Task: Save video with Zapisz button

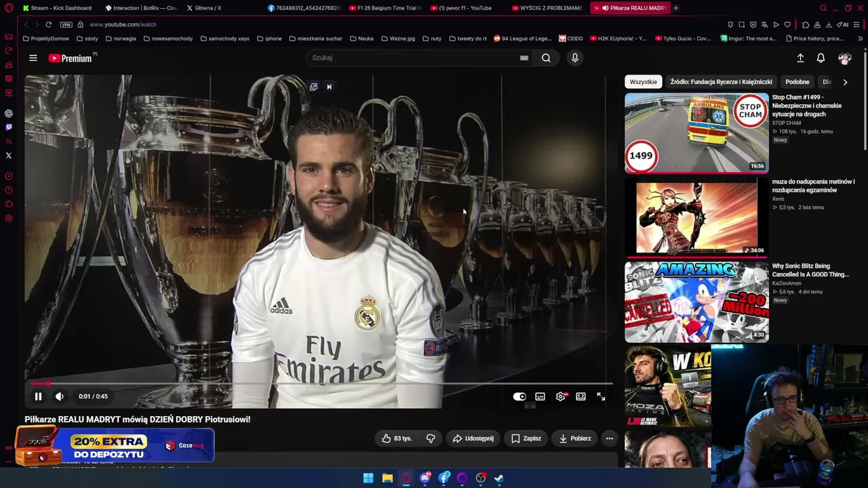Action: click(526, 439)
